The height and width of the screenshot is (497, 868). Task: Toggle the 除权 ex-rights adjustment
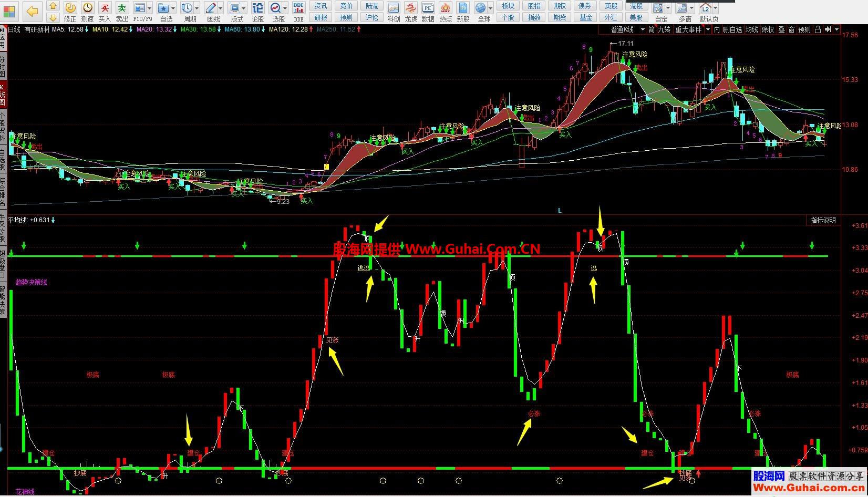768,30
